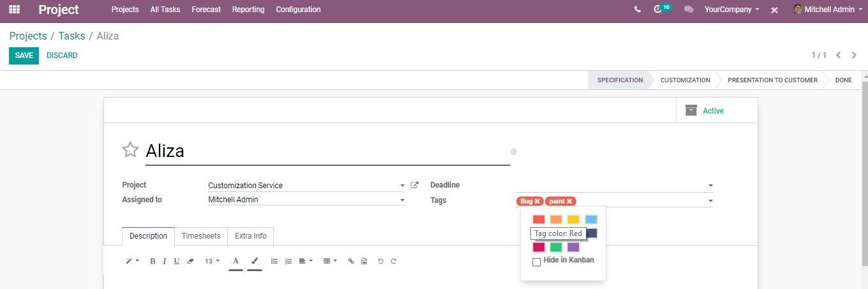Pick the light blue tag color swatch
Viewport: 868px width, 289px height.
591,219
